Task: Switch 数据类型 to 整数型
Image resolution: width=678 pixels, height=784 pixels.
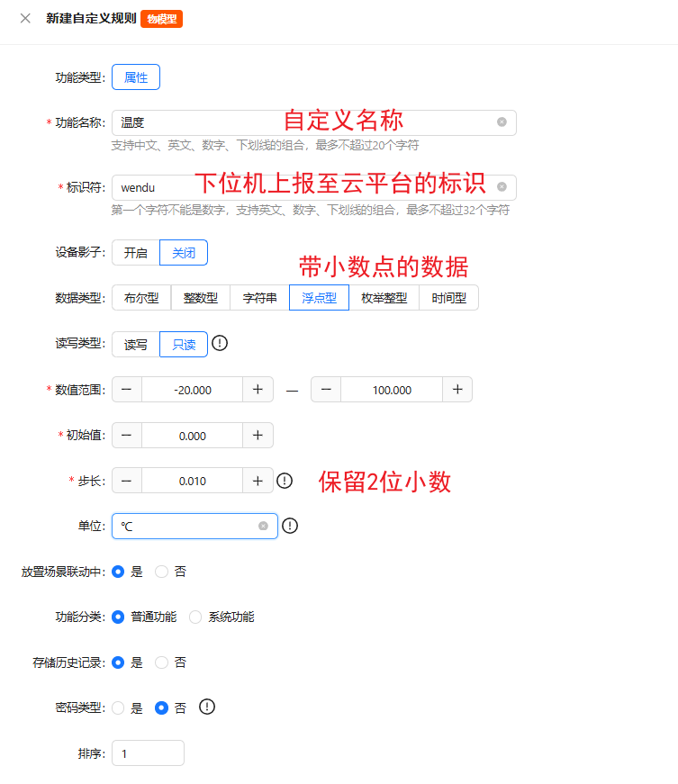Action: coord(201,298)
